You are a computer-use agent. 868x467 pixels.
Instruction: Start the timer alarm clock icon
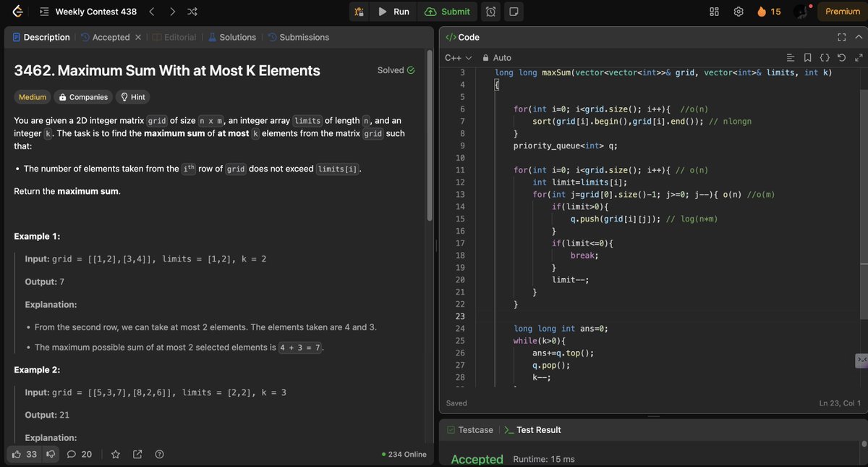pyautogui.click(x=490, y=12)
